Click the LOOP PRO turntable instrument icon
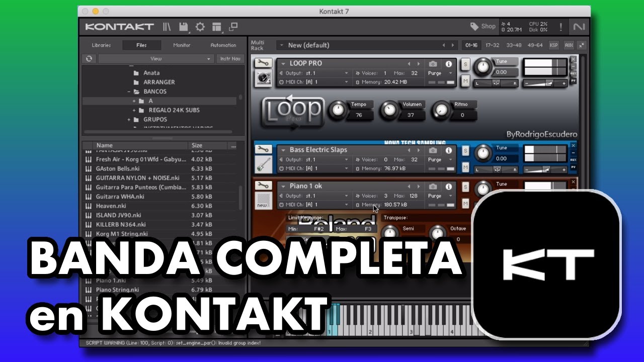The width and height of the screenshot is (644, 362). pyautogui.click(x=262, y=77)
